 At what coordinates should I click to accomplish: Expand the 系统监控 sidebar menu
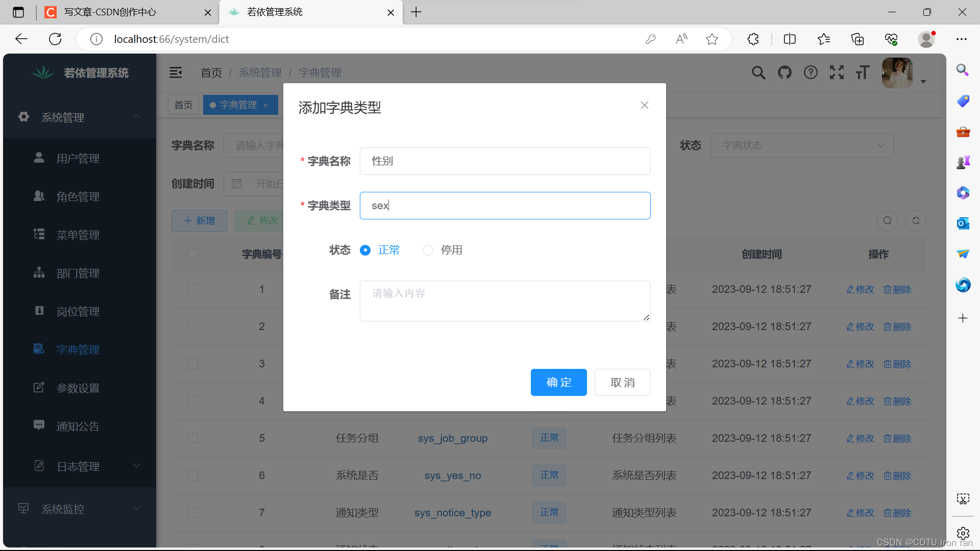pos(80,509)
